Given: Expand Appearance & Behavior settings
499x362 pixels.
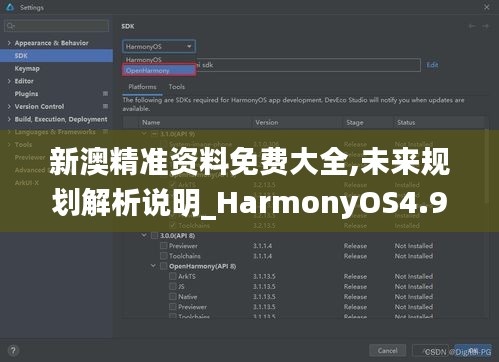Looking at the screenshot, I should click(x=9, y=43).
